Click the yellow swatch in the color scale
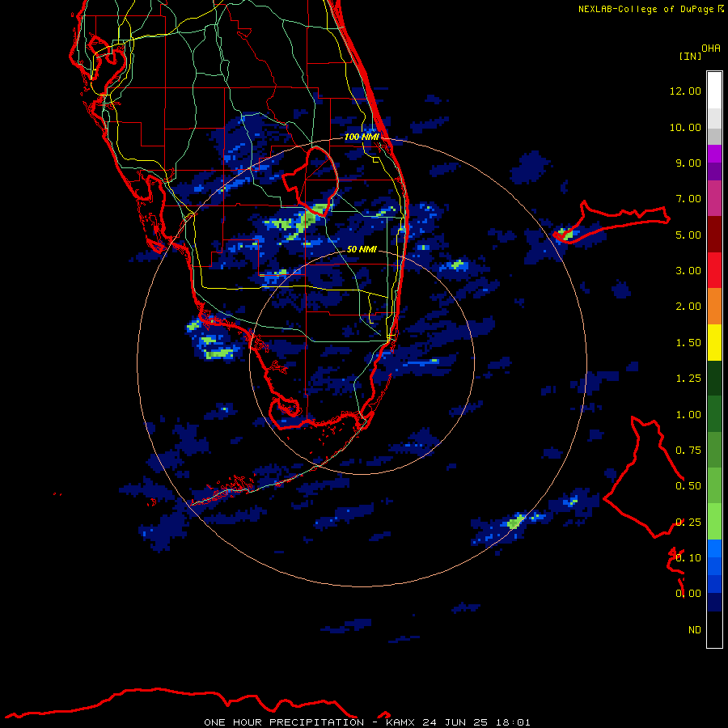This screenshot has height=728, width=728. [x=714, y=342]
